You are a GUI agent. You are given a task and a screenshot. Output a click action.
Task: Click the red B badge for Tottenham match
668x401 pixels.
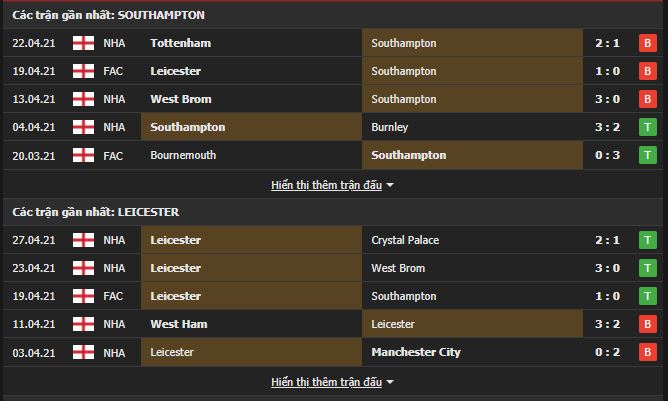tap(647, 43)
